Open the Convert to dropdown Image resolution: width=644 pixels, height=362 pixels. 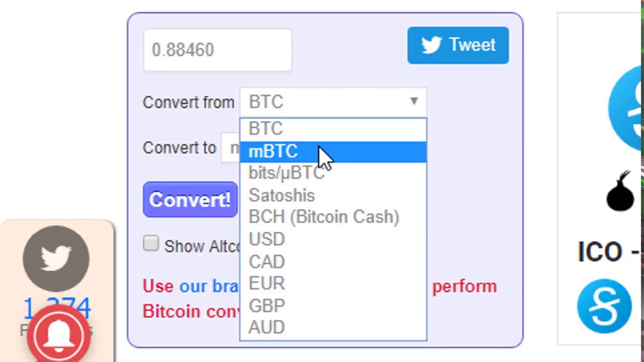click(230, 148)
